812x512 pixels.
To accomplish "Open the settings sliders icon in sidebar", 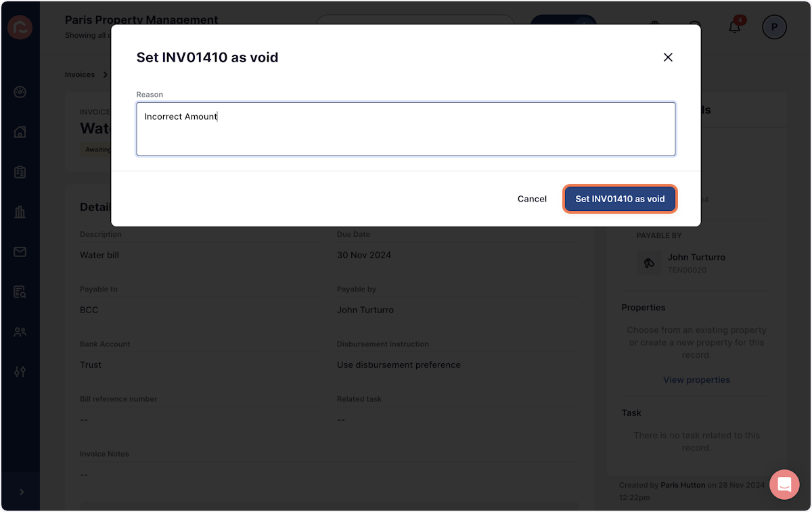I will point(20,371).
